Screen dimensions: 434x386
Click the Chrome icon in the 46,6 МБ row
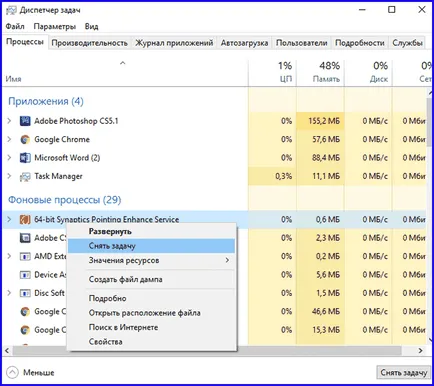[x=25, y=312]
